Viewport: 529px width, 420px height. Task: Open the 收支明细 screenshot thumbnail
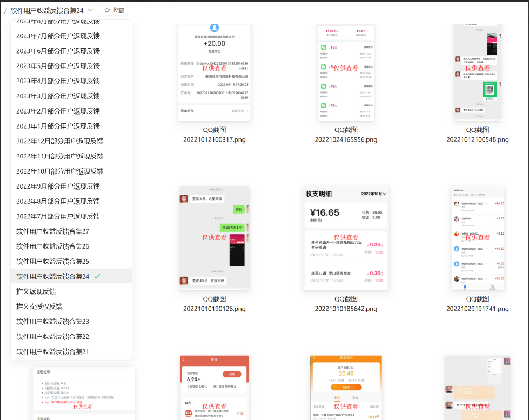346,238
